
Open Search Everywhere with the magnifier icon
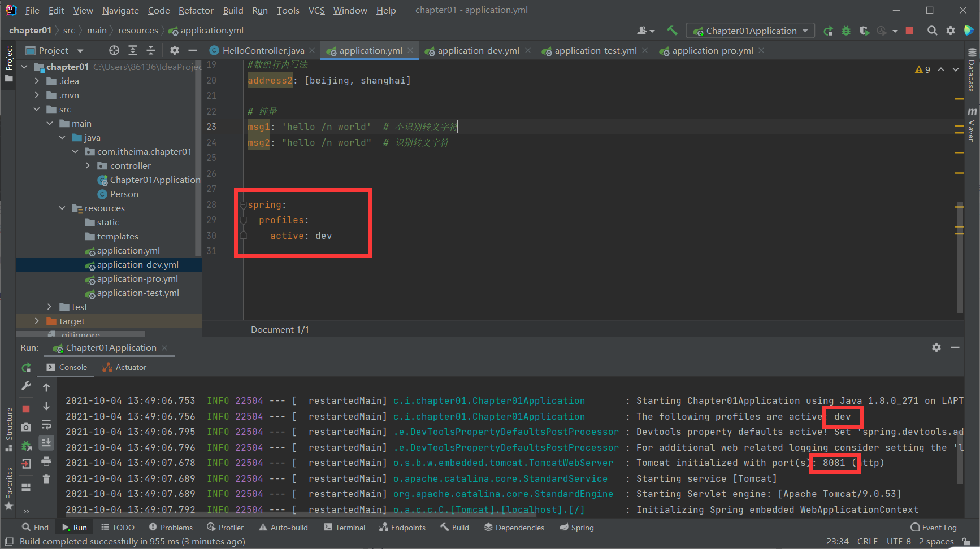click(x=933, y=30)
